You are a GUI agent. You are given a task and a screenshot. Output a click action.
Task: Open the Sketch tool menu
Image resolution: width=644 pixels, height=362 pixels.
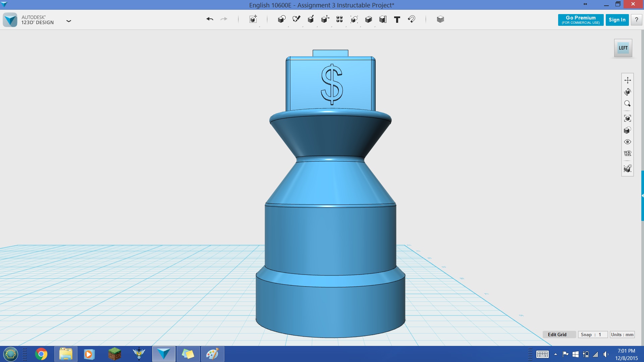tap(296, 19)
